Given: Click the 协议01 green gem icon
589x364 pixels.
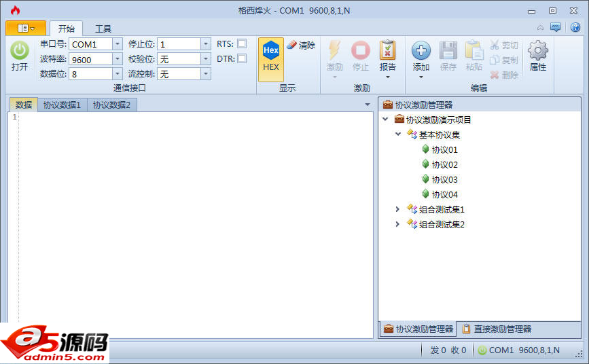Looking at the screenshot, I should coord(425,149).
